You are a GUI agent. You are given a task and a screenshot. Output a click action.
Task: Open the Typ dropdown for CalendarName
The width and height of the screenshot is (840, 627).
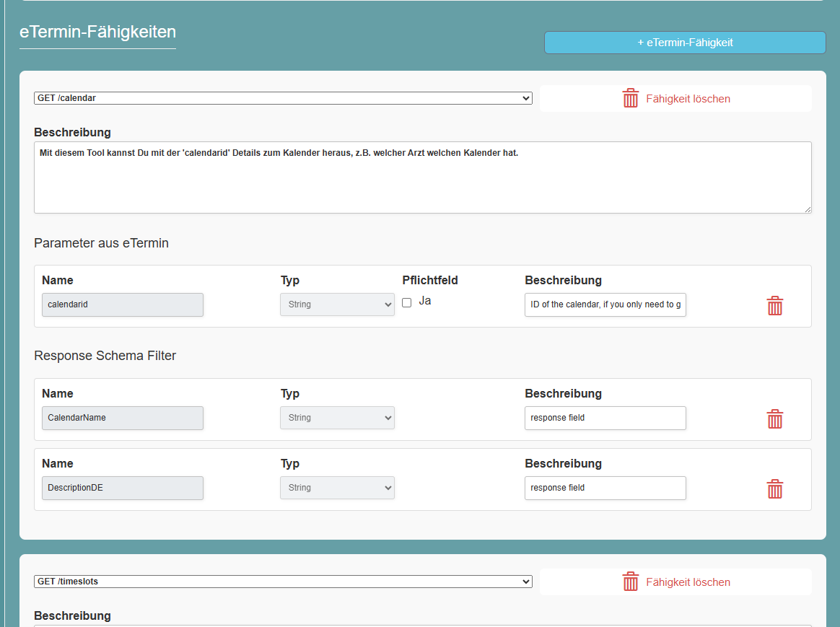tap(337, 417)
